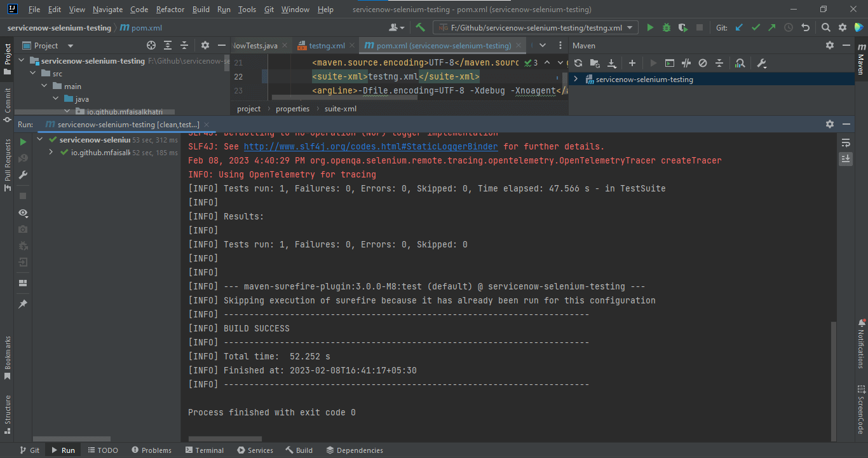Open the Terminal tool window
Image resolution: width=868 pixels, height=458 pixels.
(205, 450)
